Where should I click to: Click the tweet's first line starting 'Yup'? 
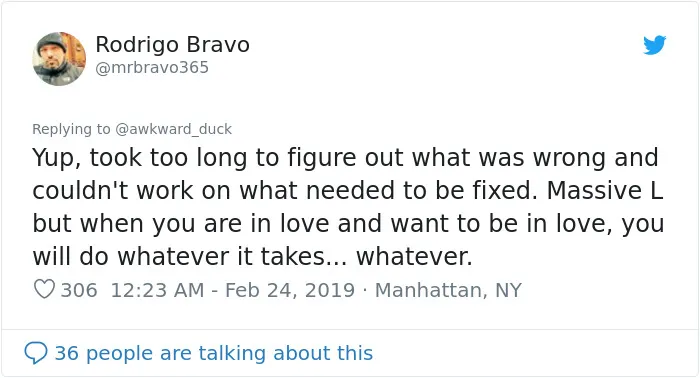(345, 158)
